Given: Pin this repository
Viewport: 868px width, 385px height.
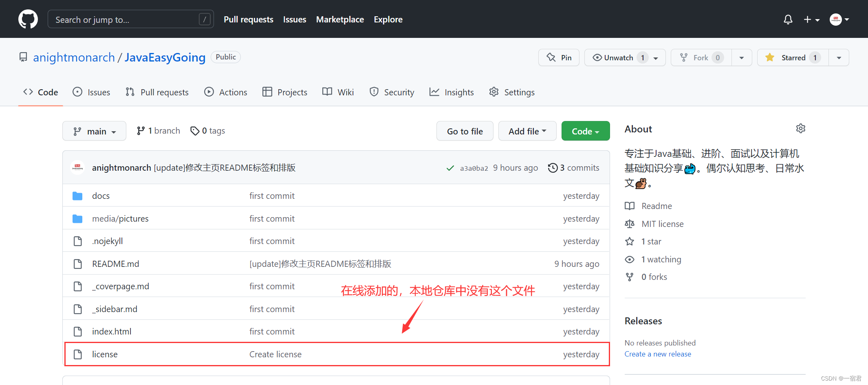Looking at the screenshot, I should (559, 57).
